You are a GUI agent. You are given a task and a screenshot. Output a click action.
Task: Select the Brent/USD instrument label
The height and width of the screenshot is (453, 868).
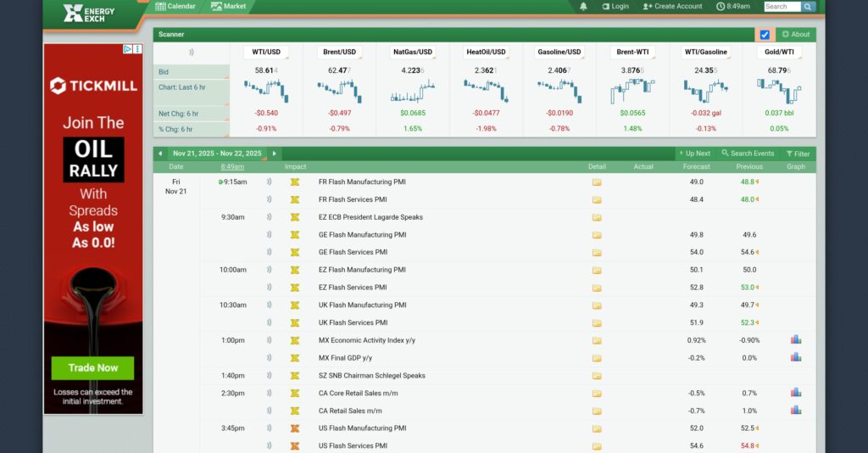click(339, 52)
